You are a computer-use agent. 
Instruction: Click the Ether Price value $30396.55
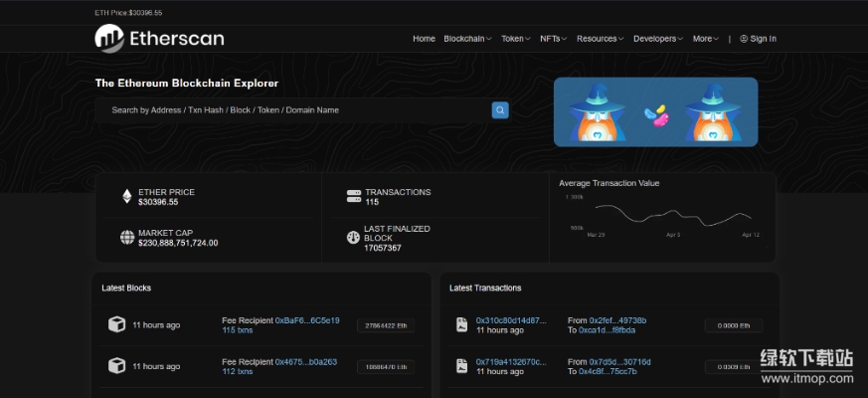158,202
